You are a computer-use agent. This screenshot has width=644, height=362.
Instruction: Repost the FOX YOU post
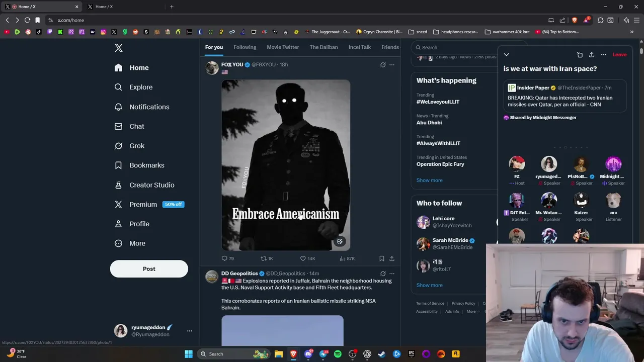click(267, 258)
